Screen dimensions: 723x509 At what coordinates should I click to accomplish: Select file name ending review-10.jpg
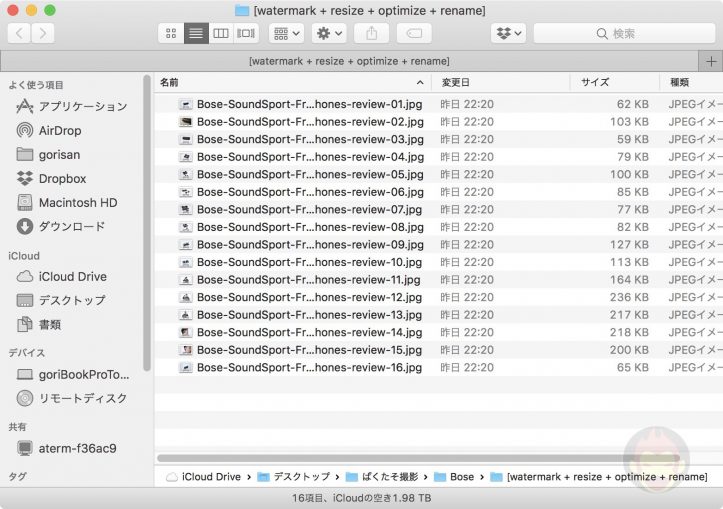coord(309,262)
